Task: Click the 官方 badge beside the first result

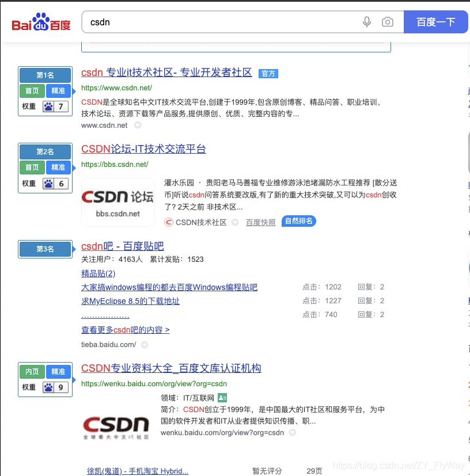Action: pyautogui.click(x=268, y=74)
